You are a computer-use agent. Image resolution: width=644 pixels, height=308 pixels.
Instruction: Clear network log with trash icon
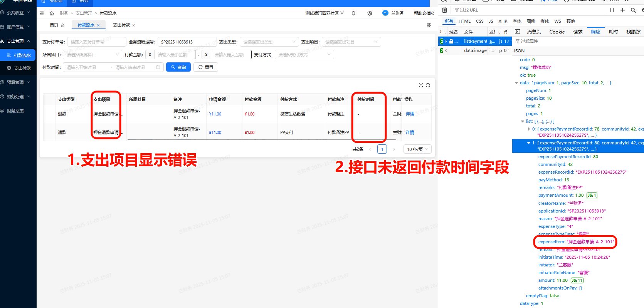[x=444, y=10]
